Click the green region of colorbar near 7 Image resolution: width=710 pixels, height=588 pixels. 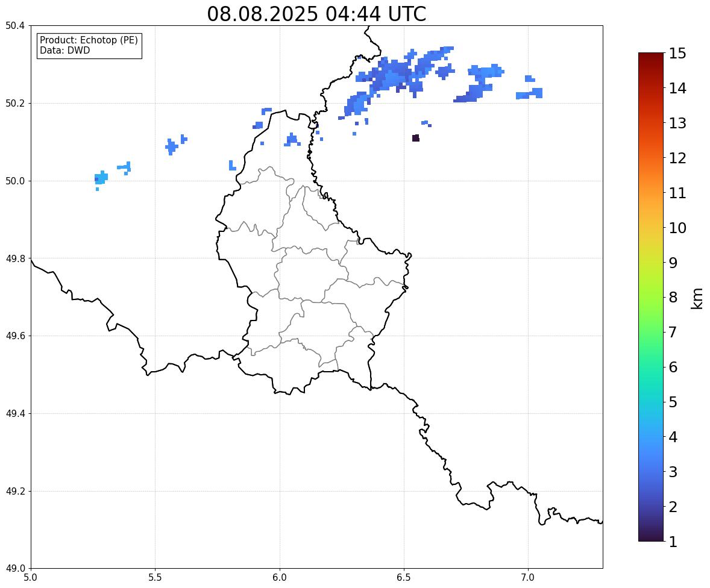(x=651, y=332)
